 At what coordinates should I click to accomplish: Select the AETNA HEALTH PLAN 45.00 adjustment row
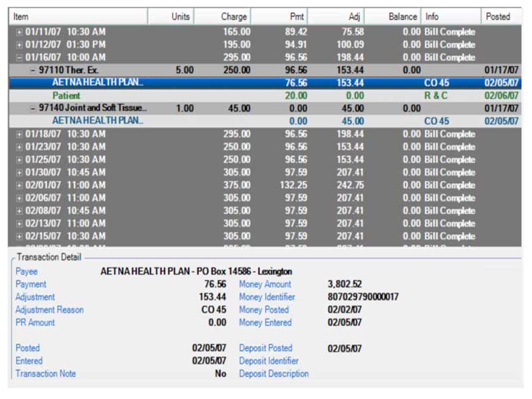(x=265, y=121)
